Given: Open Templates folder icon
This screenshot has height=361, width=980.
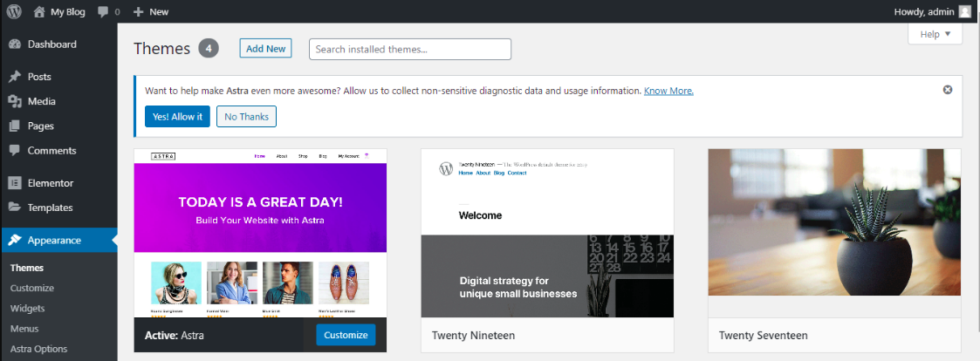Looking at the screenshot, I should click(15, 208).
